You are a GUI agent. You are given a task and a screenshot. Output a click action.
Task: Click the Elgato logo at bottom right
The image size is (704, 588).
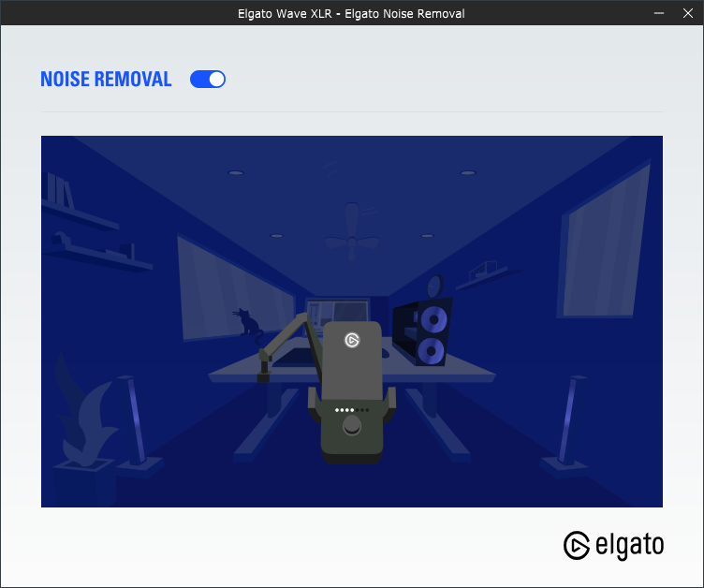coord(613,545)
